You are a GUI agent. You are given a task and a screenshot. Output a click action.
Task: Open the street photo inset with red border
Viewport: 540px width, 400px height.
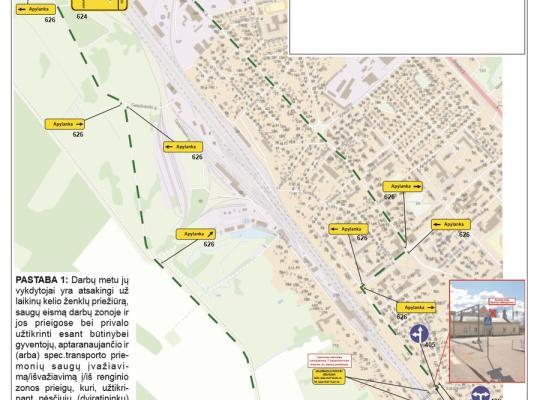pos(487,331)
